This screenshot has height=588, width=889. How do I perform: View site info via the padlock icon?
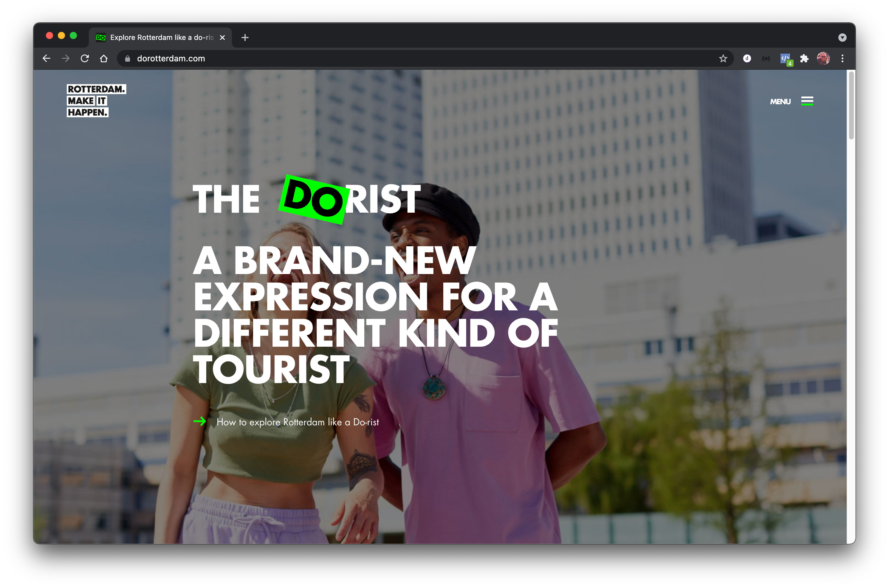(x=128, y=58)
